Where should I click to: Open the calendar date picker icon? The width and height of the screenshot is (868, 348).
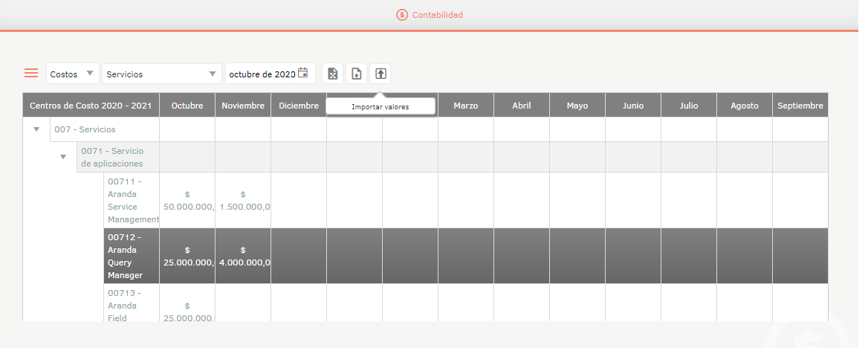click(302, 73)
